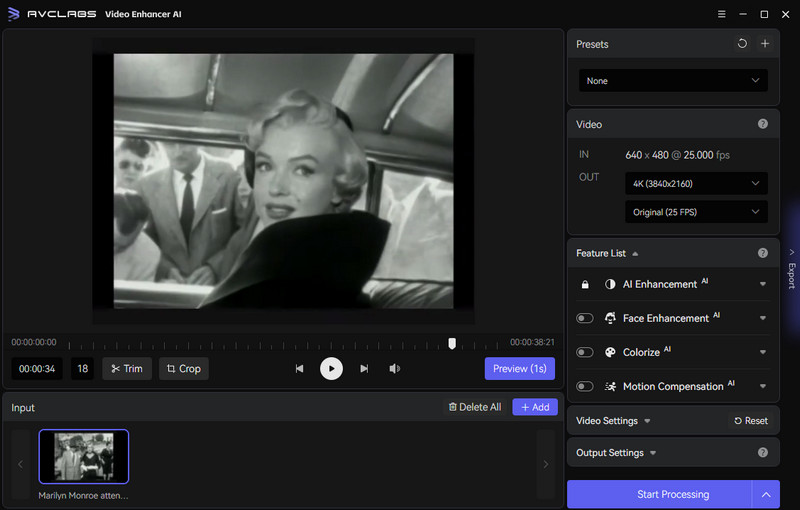
Task: Open the Presets None dropdown
Action: [x=673, y=81]
